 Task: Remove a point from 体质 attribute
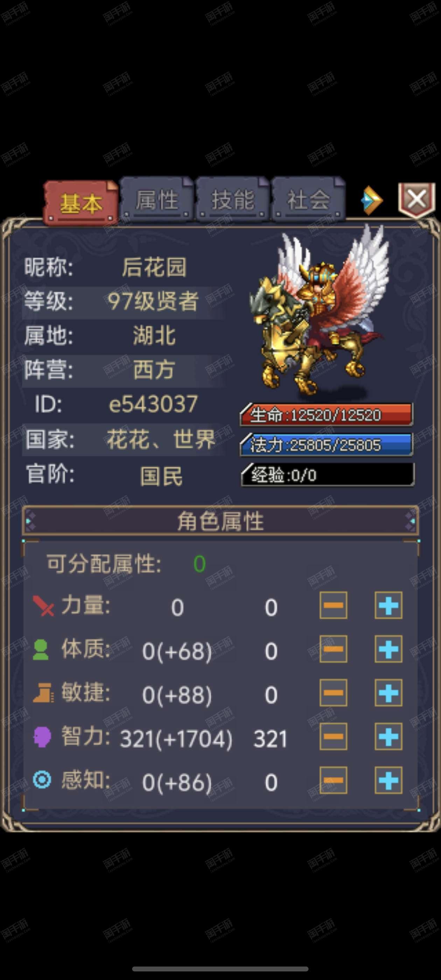pos(333,649)
